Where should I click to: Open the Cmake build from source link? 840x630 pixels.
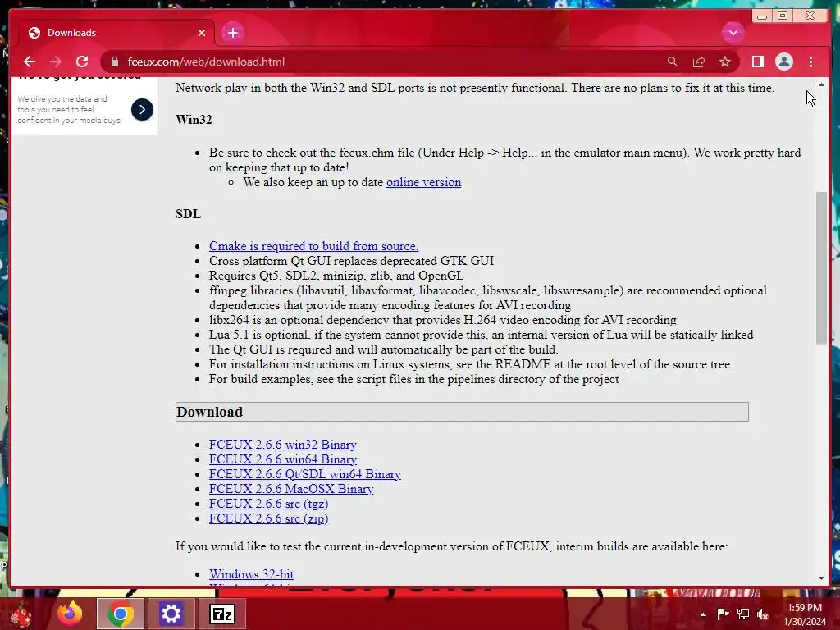tap(313, 246)
